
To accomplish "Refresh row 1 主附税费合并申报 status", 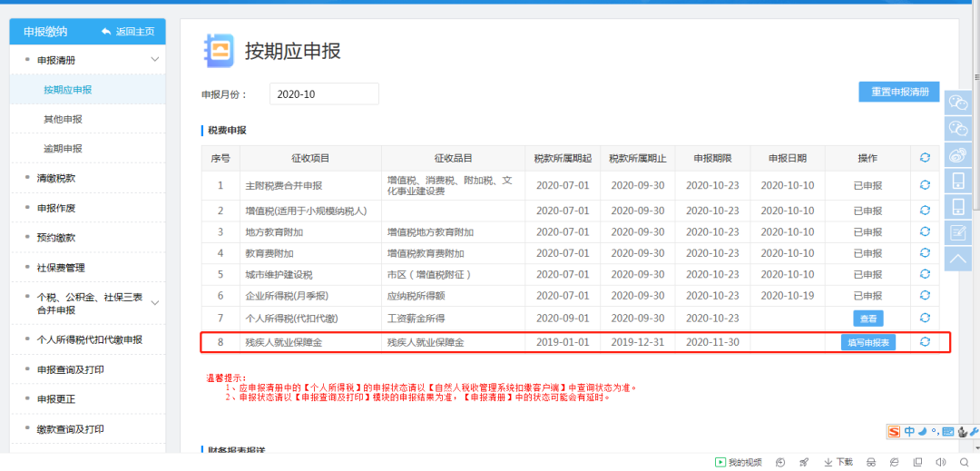I will click(x=925, y=185).
